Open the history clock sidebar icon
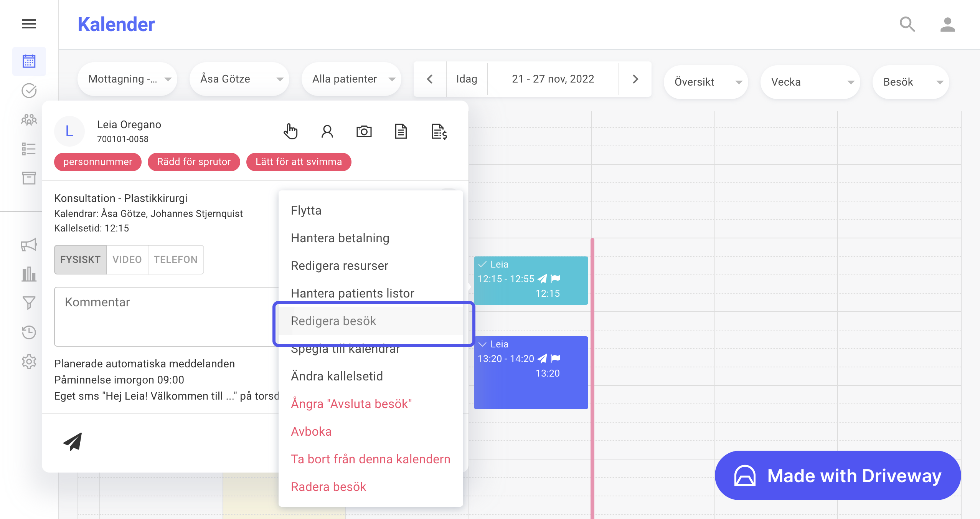Image resolution: width=980 pixels, height=519 pixels. point(29,332)
